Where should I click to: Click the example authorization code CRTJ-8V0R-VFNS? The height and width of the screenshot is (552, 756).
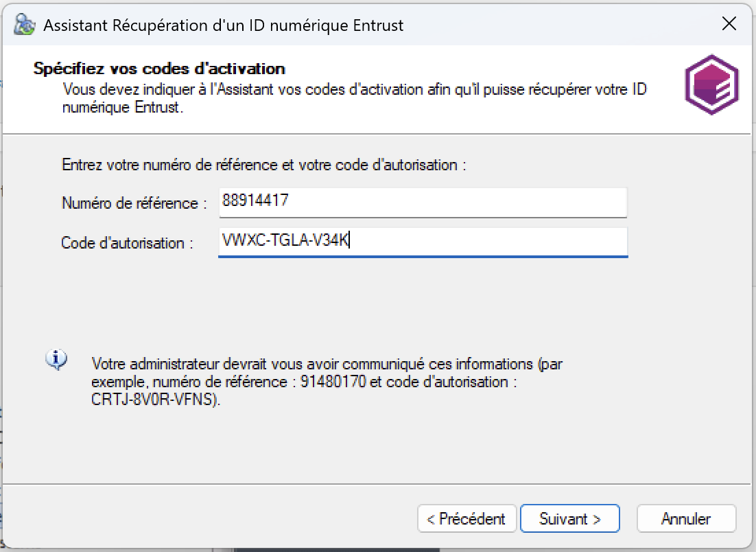(x=156, y=400)
